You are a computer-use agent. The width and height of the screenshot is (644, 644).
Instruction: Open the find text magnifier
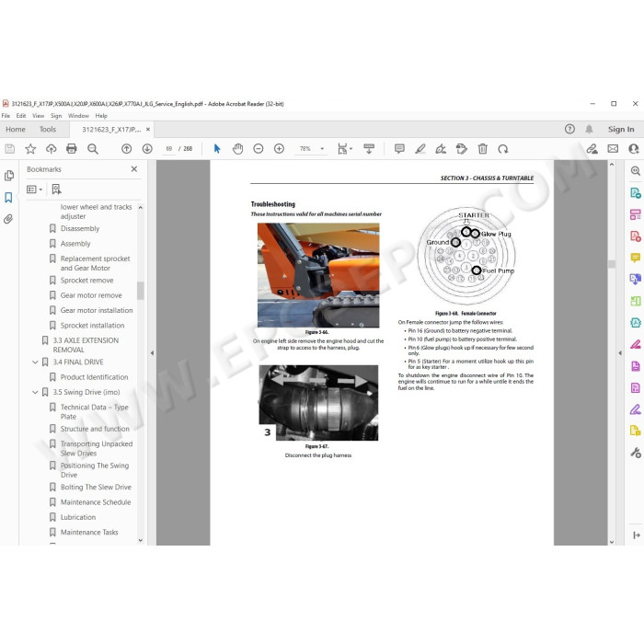coord(93,149)
